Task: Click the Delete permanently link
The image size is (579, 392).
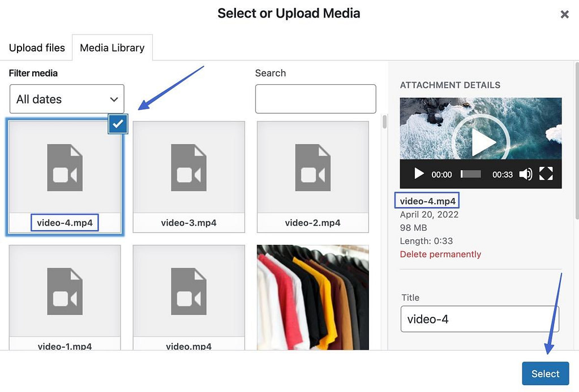Action: pos(440,254)
